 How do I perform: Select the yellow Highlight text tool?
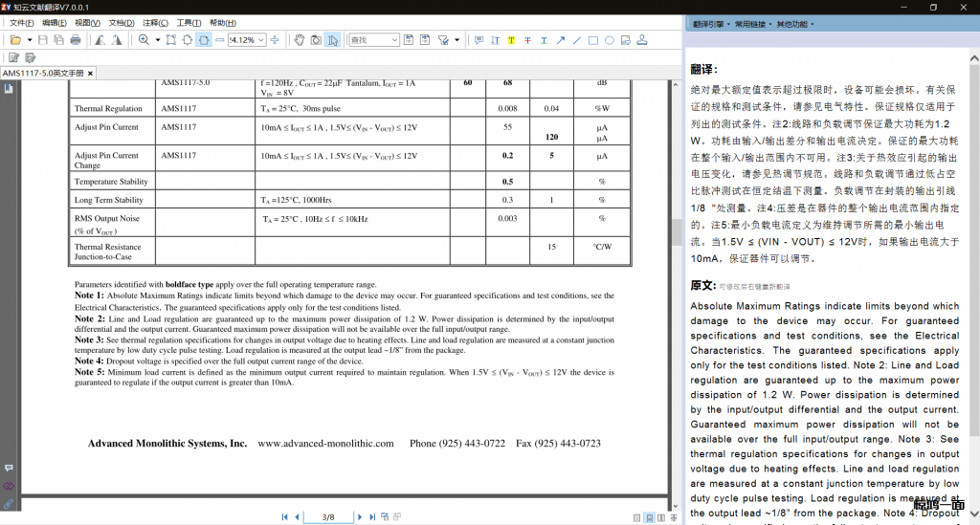point(511,40)
